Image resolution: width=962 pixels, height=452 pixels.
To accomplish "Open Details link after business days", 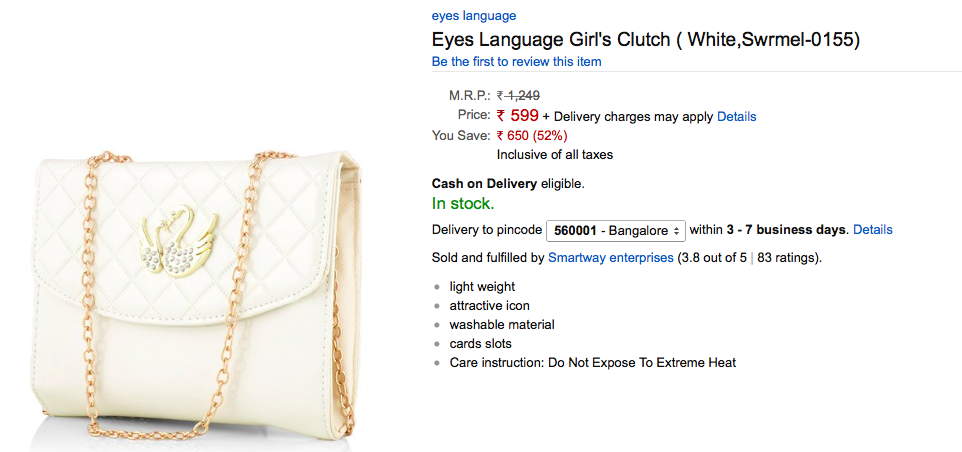I will (x=872, y=230).
